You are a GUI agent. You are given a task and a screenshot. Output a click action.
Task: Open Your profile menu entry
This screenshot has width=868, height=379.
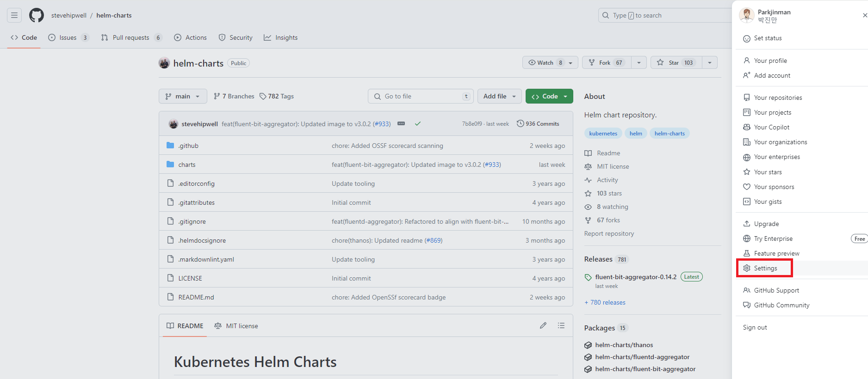(x=765, y=61)
